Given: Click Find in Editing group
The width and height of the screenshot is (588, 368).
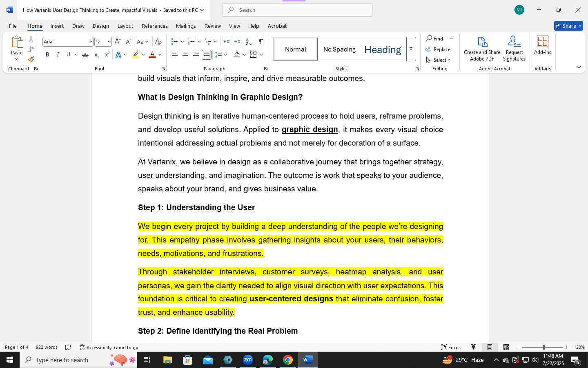Looking at the screenshot, I should (x=434, y=38).
